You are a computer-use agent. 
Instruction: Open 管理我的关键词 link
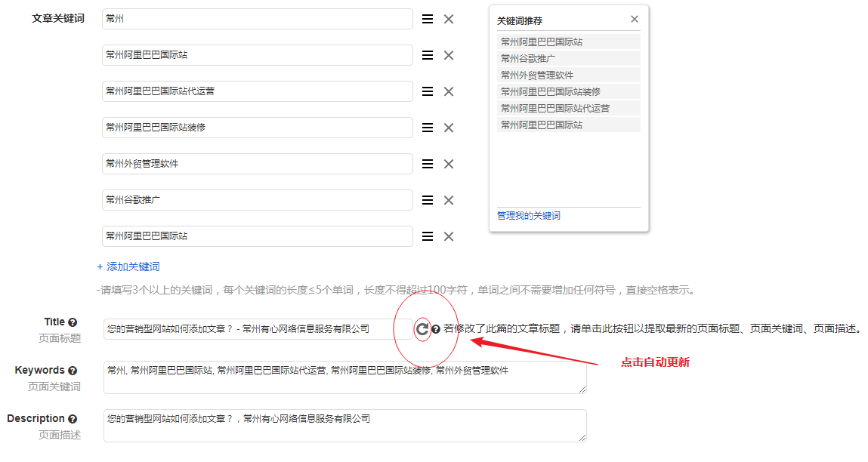(529, 216)
